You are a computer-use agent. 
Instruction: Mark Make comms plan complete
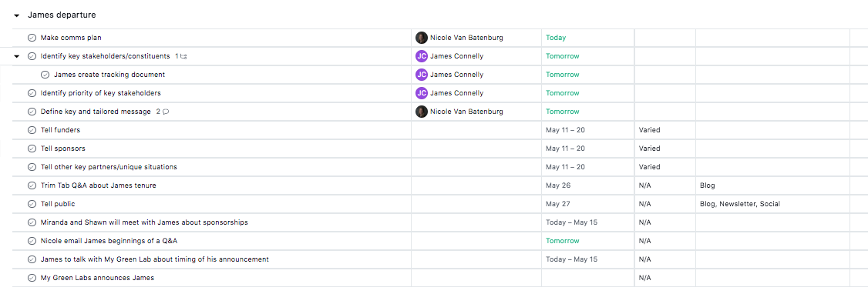click(32, 38)
